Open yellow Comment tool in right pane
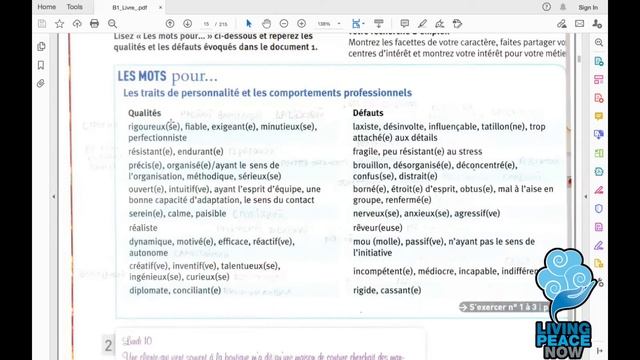 599,116
